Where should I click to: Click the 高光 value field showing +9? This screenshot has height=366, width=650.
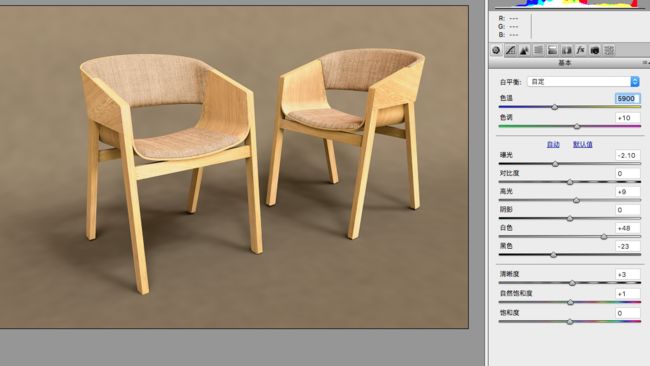(628, 192)
